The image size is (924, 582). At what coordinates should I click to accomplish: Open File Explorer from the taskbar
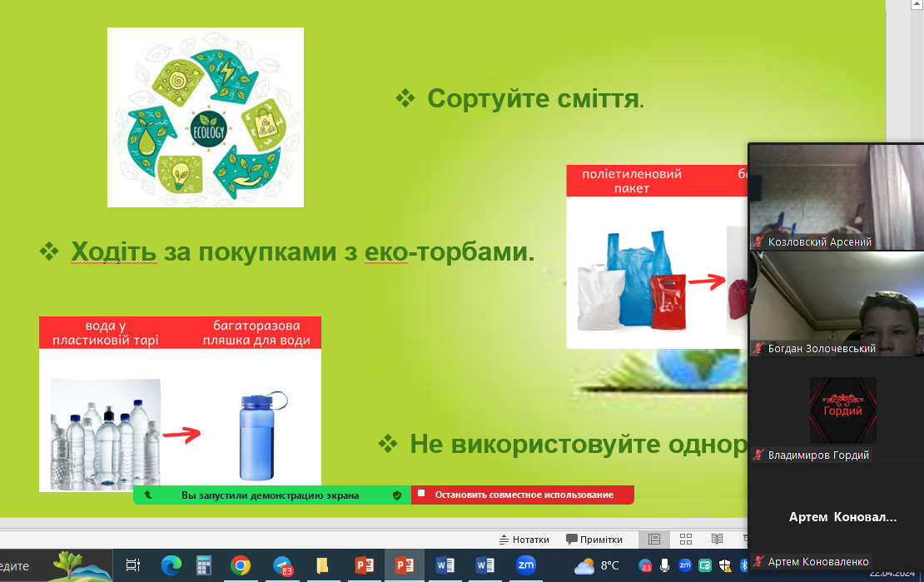pos(322,565)
